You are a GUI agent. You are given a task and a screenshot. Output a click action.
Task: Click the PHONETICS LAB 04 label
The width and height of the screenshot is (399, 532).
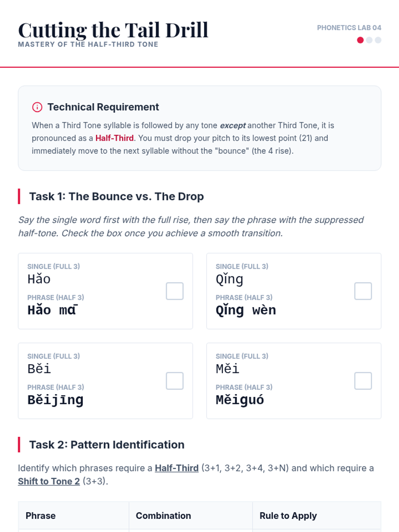pos(349,28)
